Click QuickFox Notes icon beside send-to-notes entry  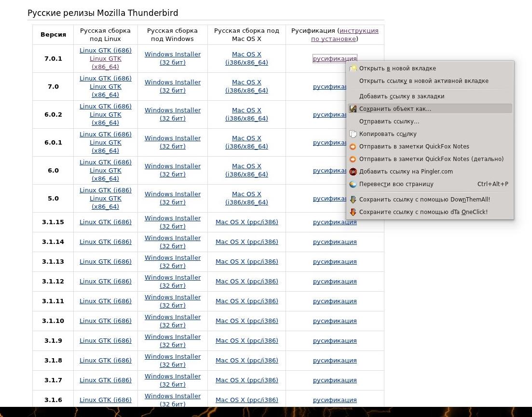353,147
